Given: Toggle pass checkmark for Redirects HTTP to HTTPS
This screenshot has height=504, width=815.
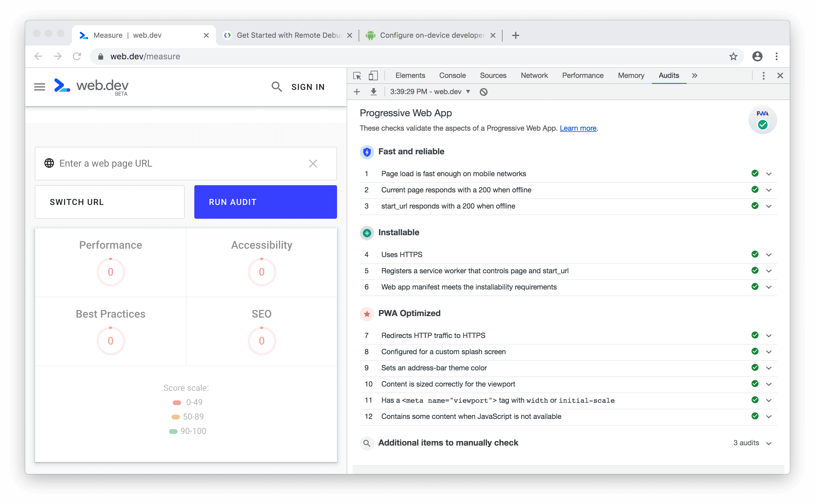Looking at the screenshot, I should 754,335.
